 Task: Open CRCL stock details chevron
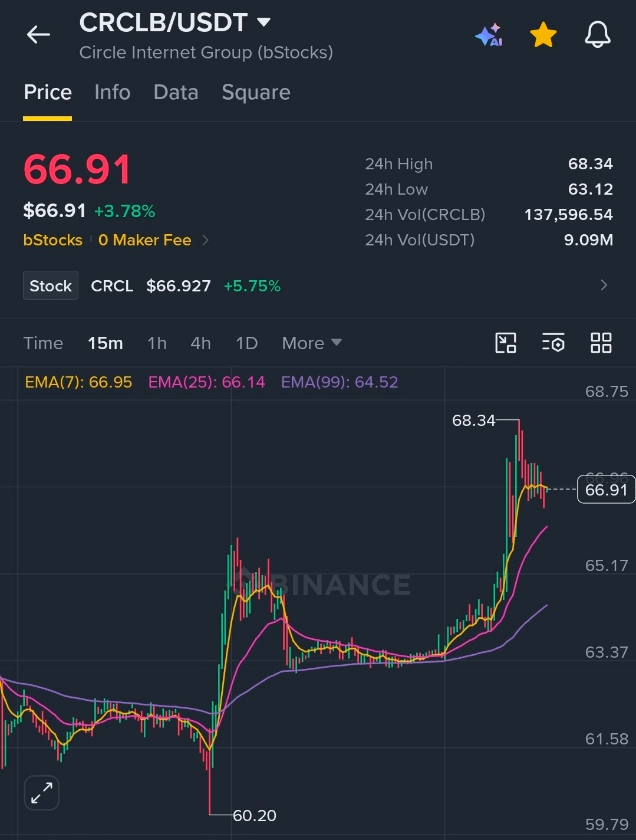[x=604, y=286]
